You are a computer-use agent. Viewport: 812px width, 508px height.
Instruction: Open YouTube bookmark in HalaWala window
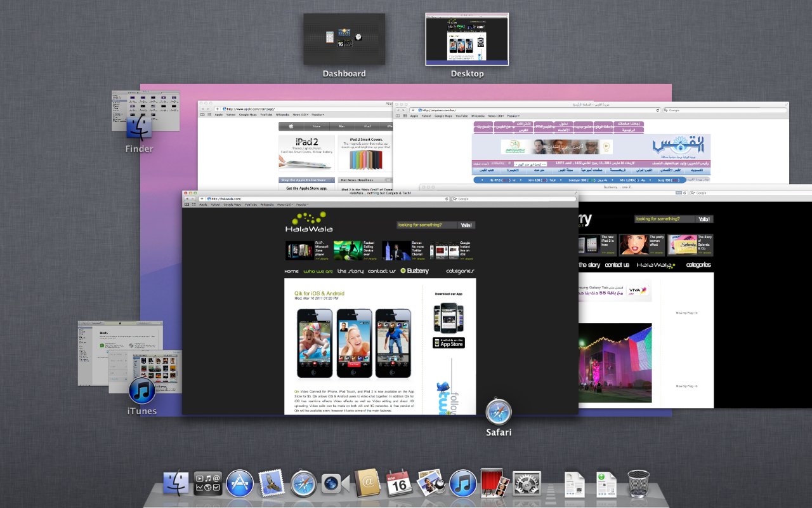(251, 204)
